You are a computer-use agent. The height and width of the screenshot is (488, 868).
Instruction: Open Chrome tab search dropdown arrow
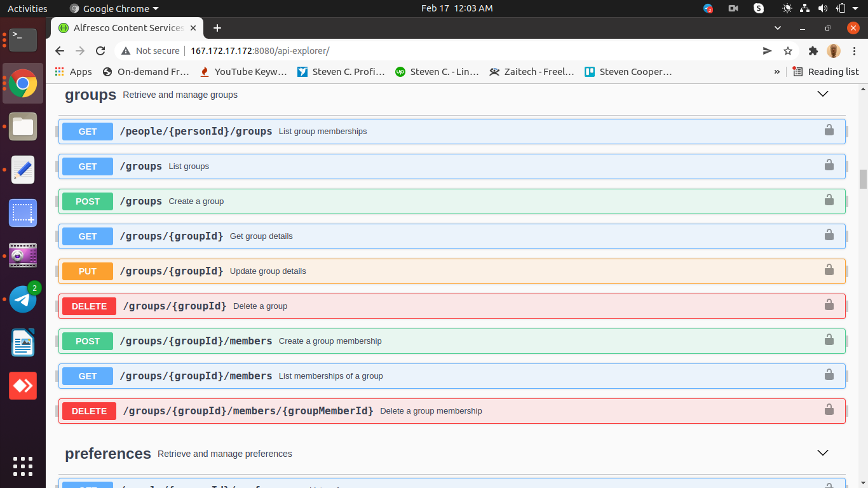click(778, 28)
